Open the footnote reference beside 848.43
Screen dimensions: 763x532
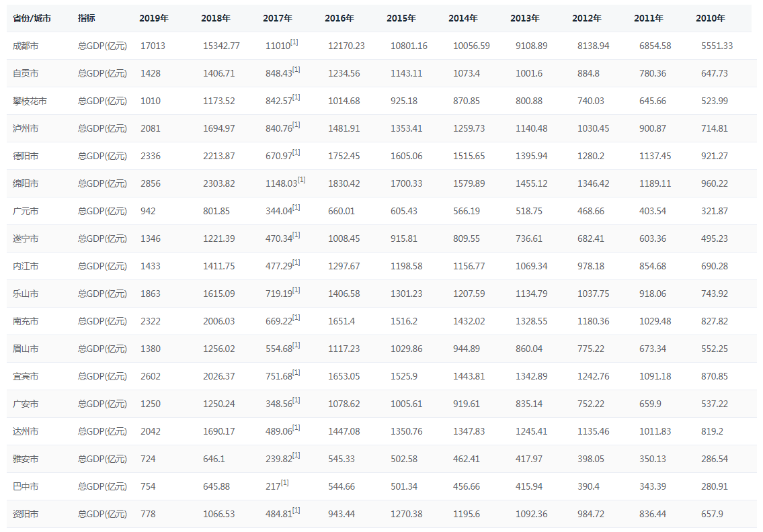(x=296, y=70)
